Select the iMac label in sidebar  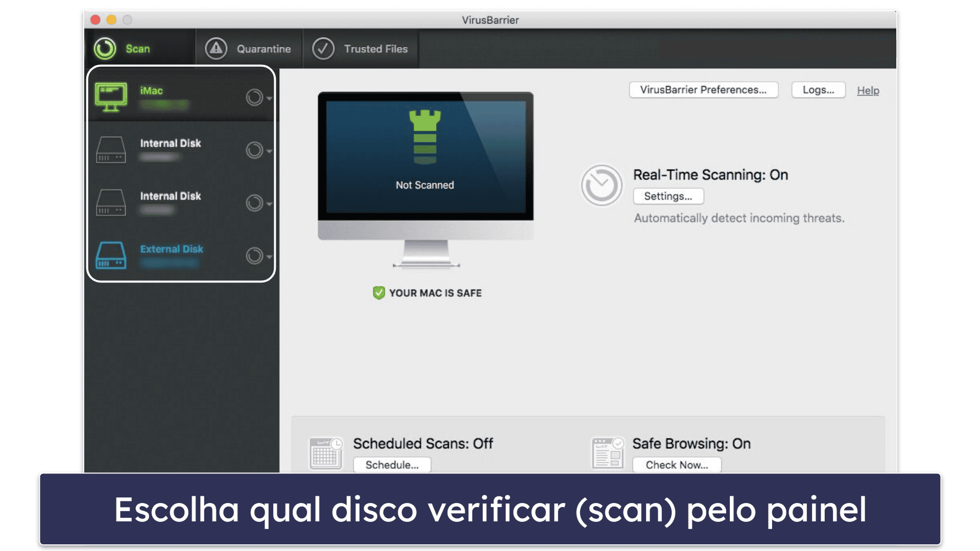coord(151,90)
